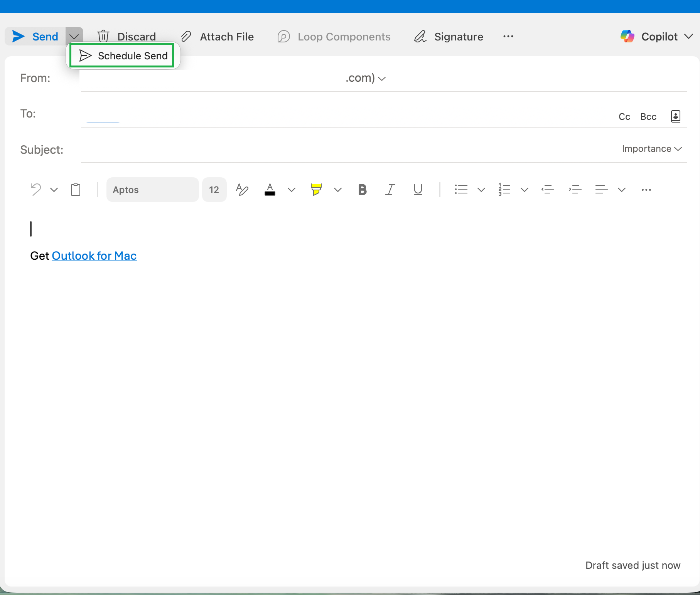Screen dimensions: 700x595
Task: Expand the highlight color picker arrow
Action: [338, 190]
